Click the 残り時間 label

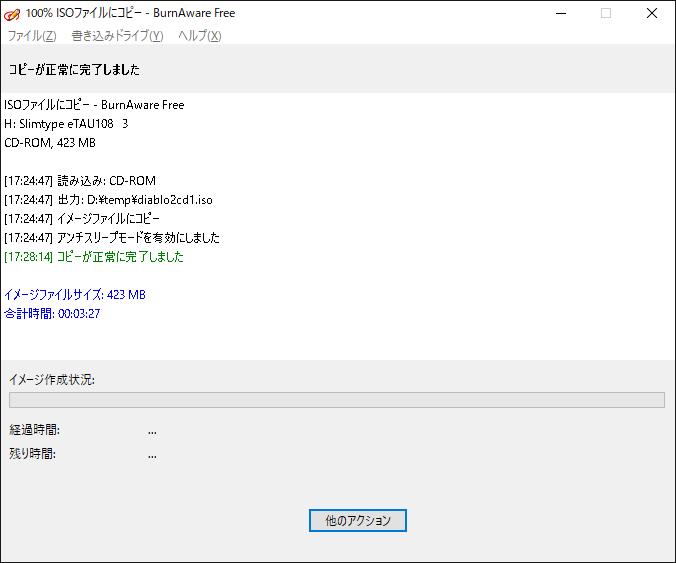click(32, 454)
